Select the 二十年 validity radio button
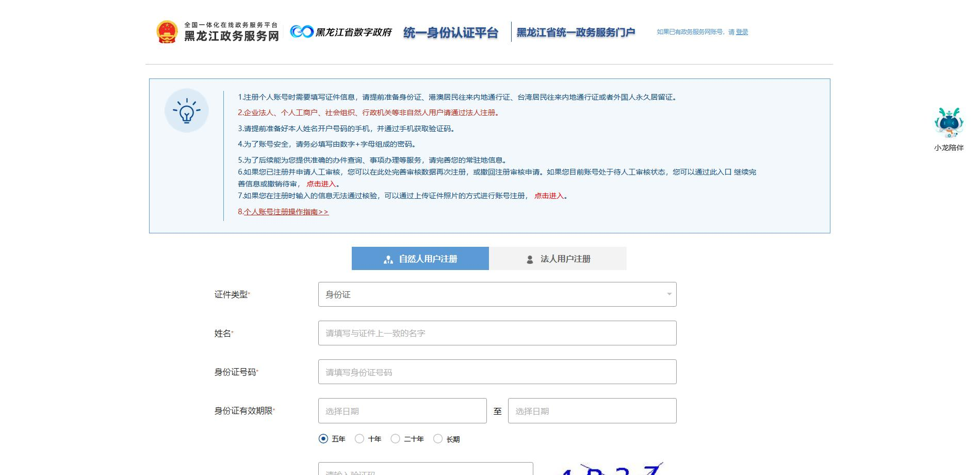Screen dimensions: 980x475 395,439
